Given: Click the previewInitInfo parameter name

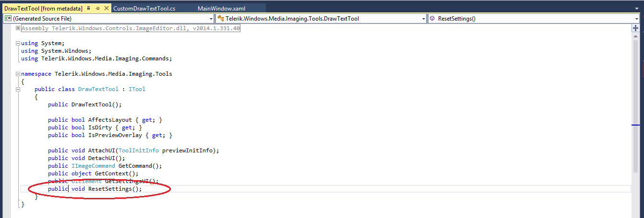Looking at the screenshot, I should click(x=187, y=150).
